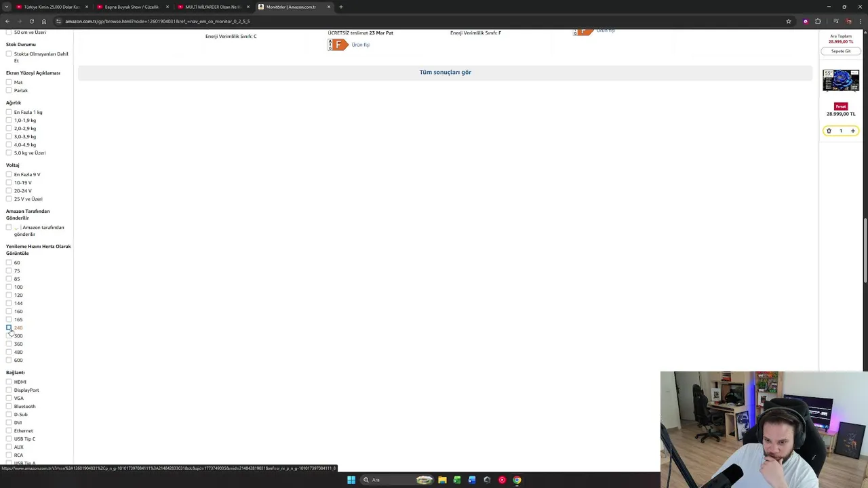
Task: Check the USB Tip C filter
Action: pyautogui.click(x=9, y=439)
